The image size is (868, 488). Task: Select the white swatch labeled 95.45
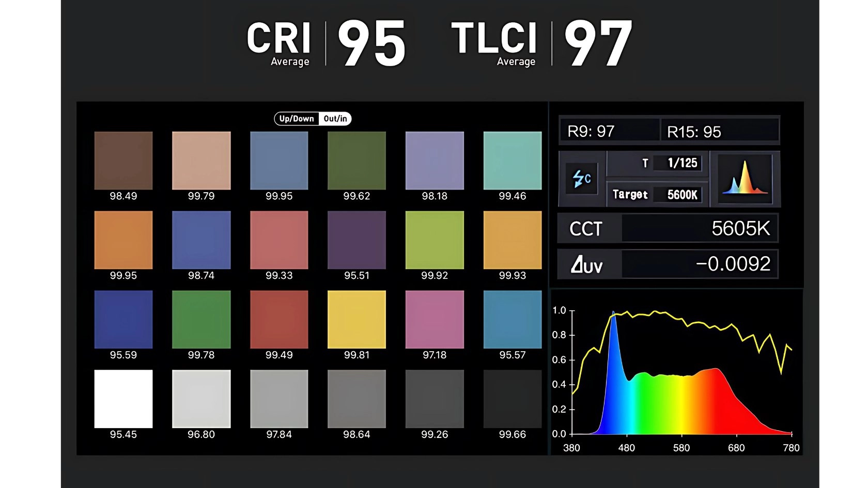[123, 399]
